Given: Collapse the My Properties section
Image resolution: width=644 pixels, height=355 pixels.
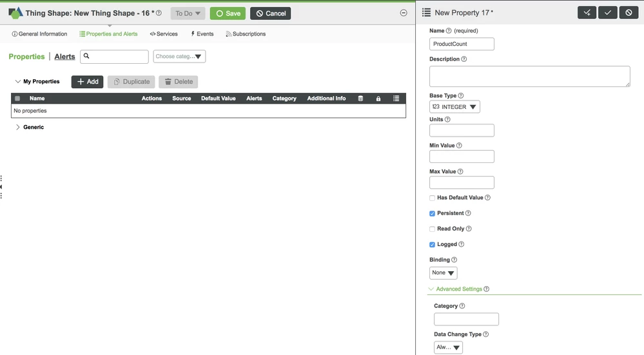Looking at the screenshot, I should coord(17,81).
